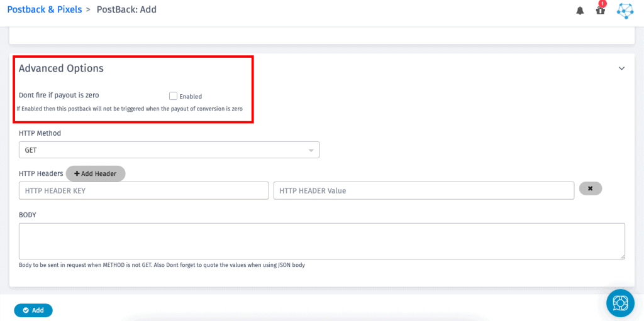Click 'Dont fire if payout is zero' label

click(x=59, y=95)
